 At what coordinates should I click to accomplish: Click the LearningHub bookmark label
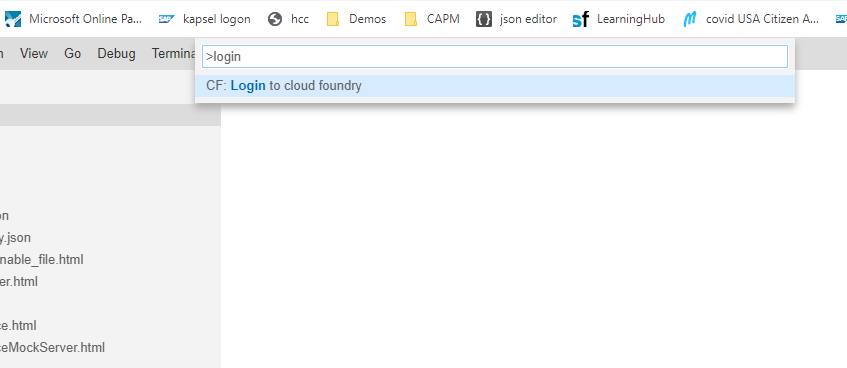(x=631, y=19)
